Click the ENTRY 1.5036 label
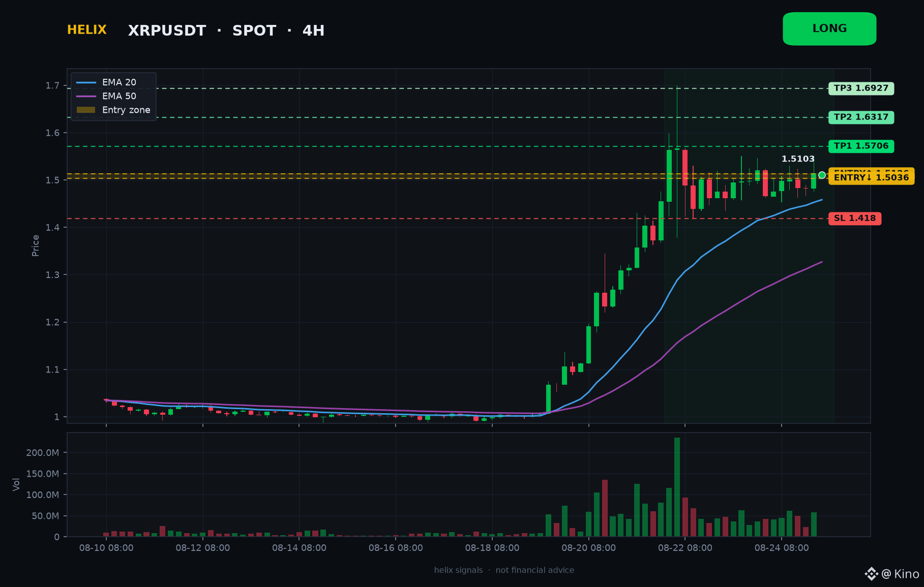The width and height of the screenshot is (924, 587). pyautogui.click(x=871, y=177)
